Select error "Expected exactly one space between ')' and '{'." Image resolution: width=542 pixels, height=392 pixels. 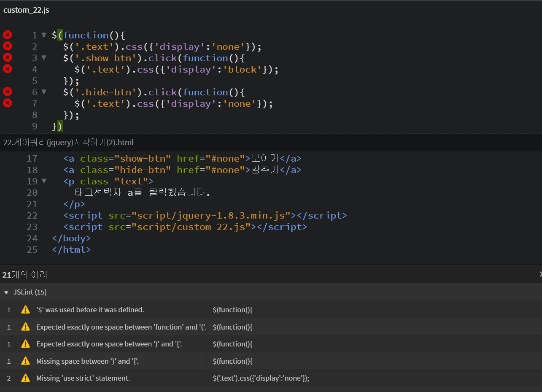[109, 344]
